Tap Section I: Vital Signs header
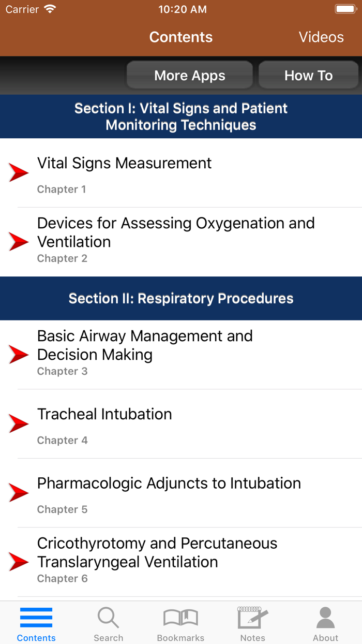362x644 pixels. 181,116
